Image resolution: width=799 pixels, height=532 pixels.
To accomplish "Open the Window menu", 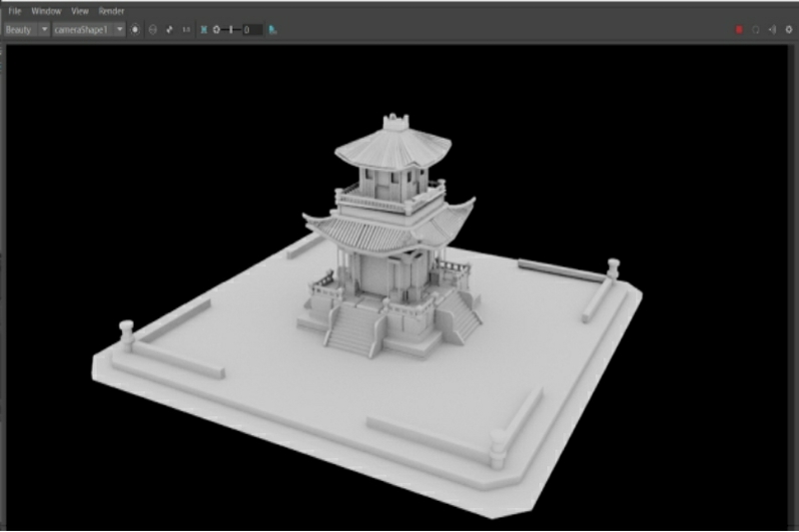I will tap(46, 11).
